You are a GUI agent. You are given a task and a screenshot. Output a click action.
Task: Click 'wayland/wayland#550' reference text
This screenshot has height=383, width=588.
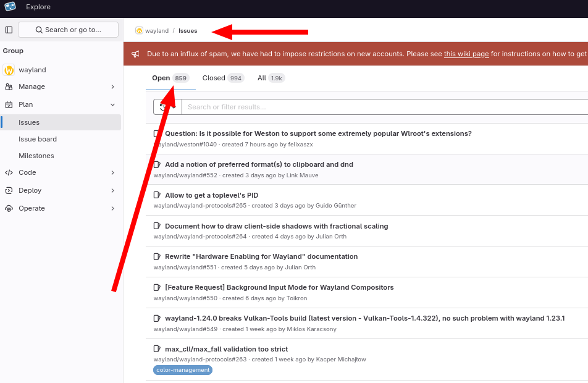[186, 298]
